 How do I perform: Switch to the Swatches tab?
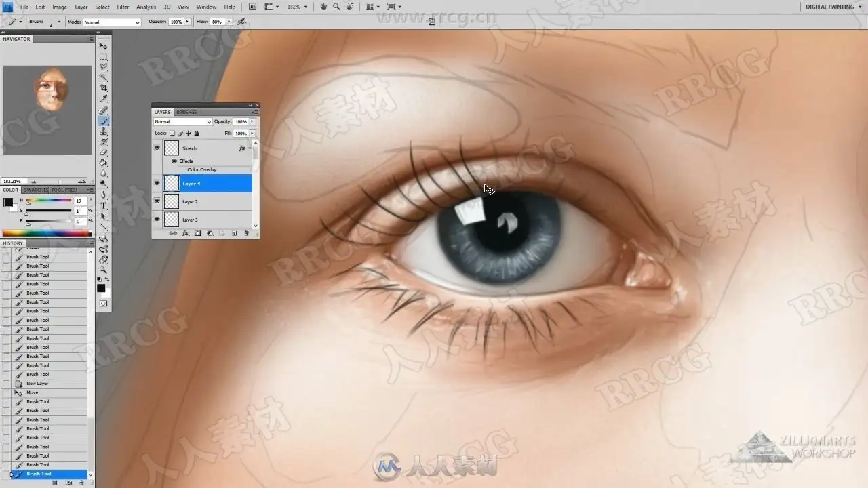click(x=36, y=190)
